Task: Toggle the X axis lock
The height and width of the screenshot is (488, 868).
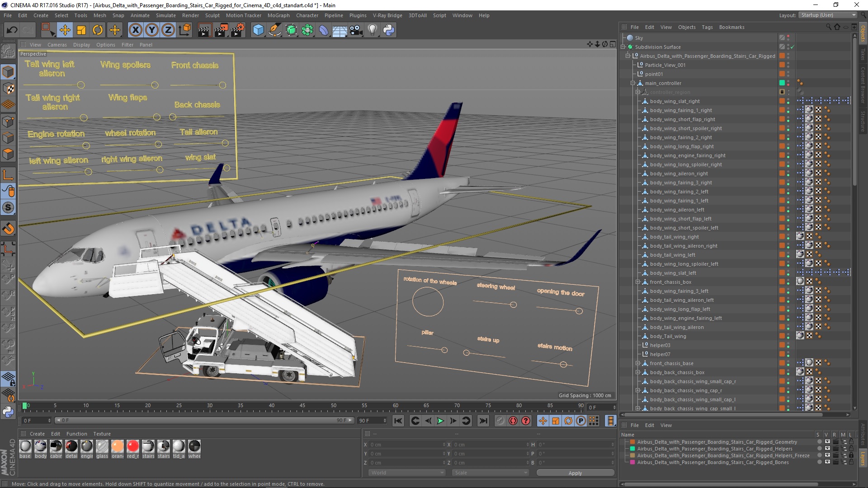Action: 135,30
